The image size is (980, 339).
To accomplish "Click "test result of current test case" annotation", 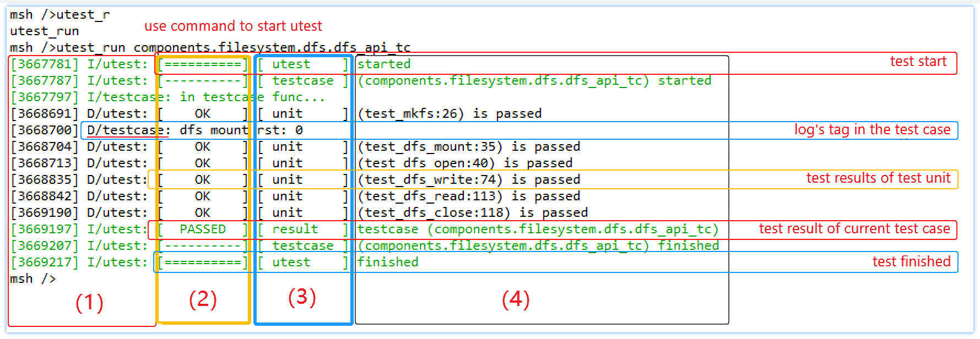I will tap(854, 229).
